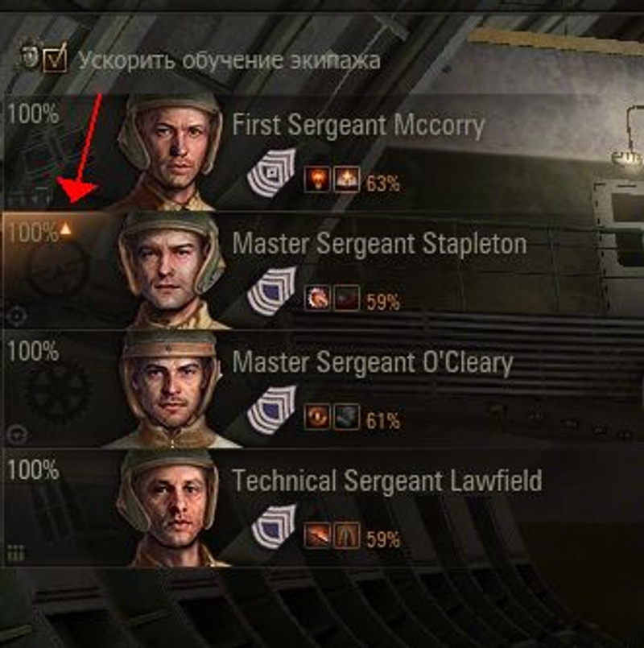Click Mccorry's 63% skill progress

tap(382, 183)
